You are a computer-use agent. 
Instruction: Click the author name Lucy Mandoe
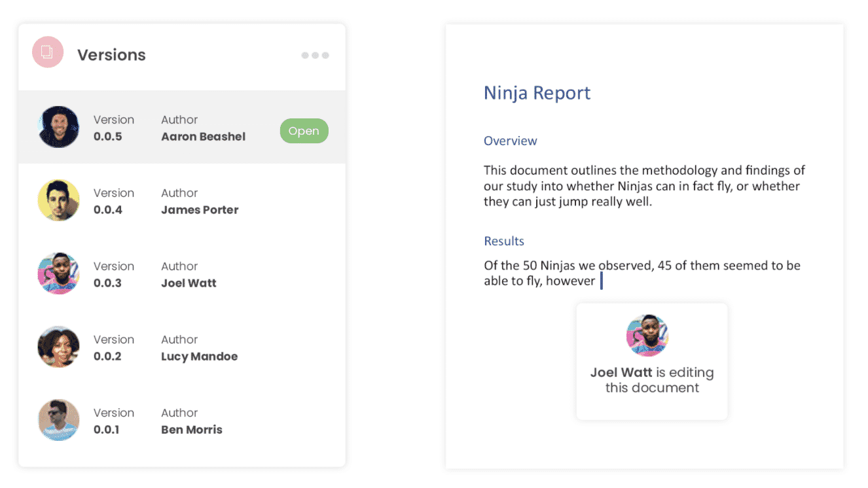pyautogui.click(x=199, y=357)
